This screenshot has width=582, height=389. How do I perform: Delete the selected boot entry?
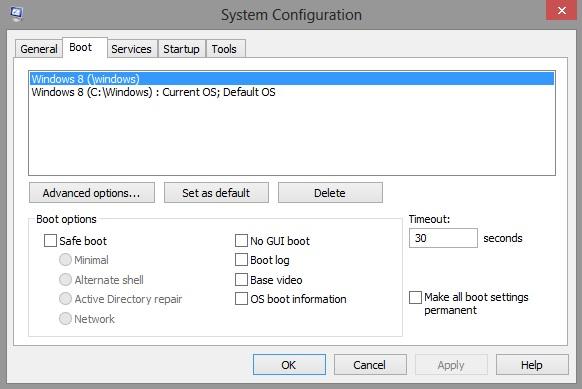pyautogui.click(x=330, y=193)
